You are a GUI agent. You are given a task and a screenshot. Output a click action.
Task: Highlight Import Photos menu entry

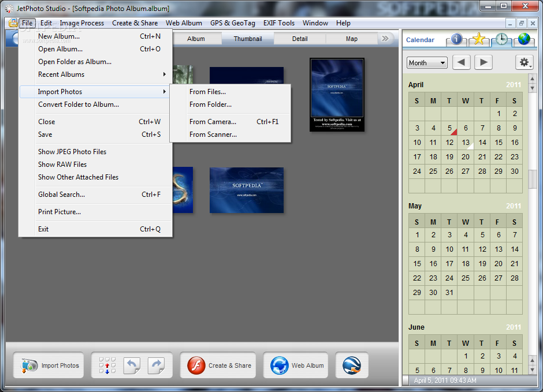point(95,92)
